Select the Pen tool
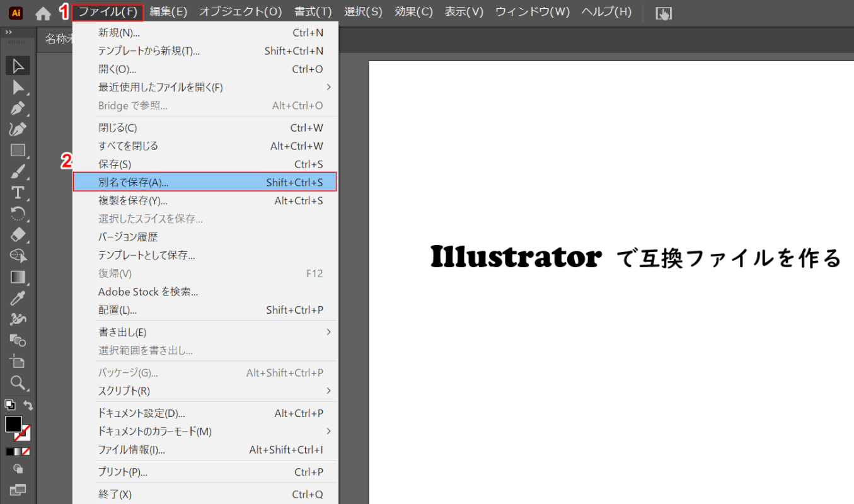This screenshot has width=854, height=504. pos(18,108)
